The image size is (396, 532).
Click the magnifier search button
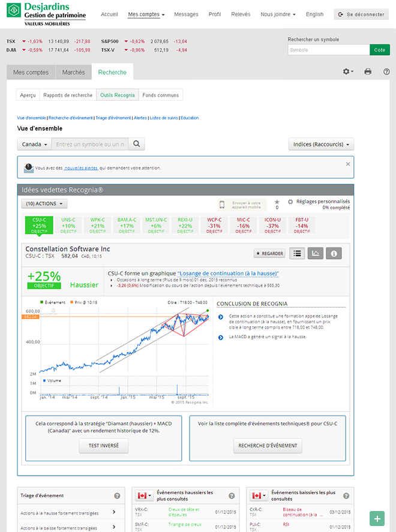coord(137,144)
